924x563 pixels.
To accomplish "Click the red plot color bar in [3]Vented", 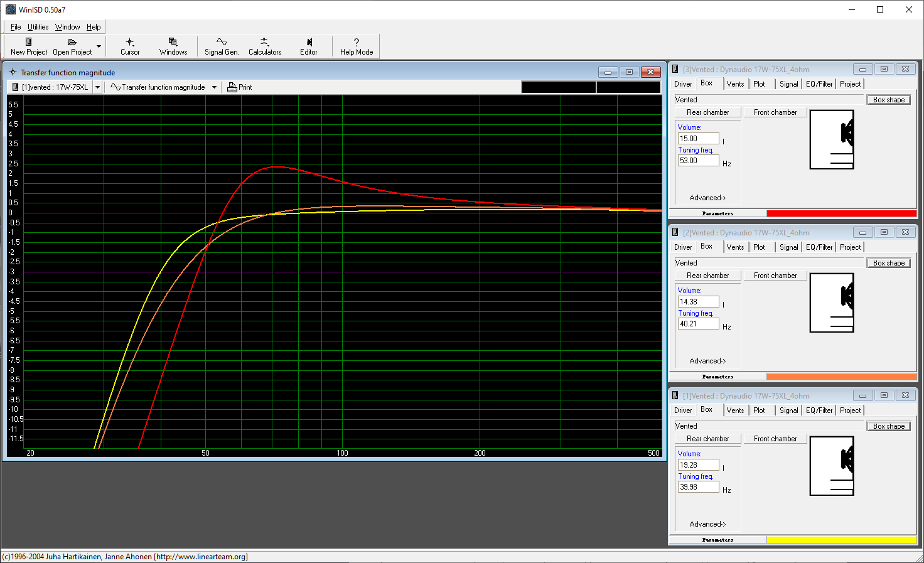I will (x=841, y=213).
